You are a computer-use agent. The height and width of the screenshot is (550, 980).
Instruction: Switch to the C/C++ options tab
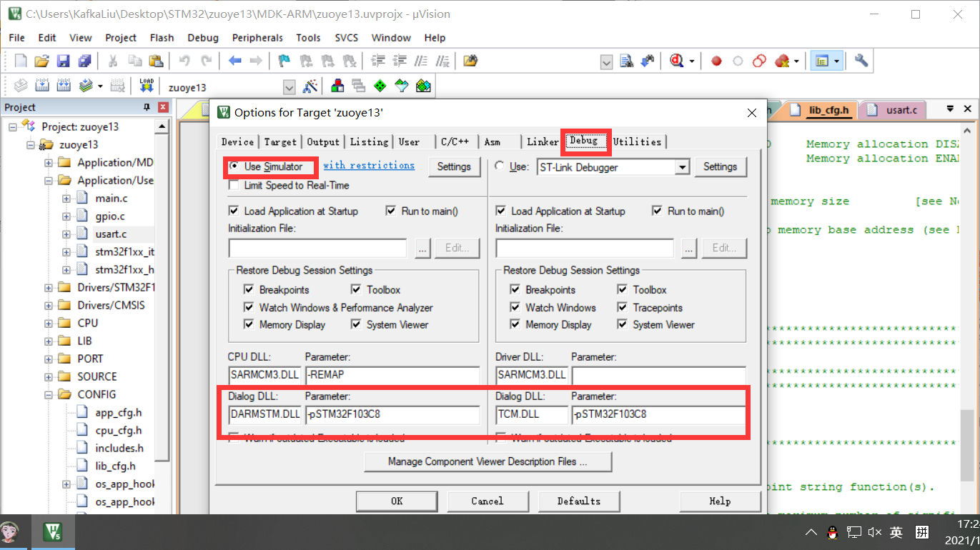[x=455, y=141]
